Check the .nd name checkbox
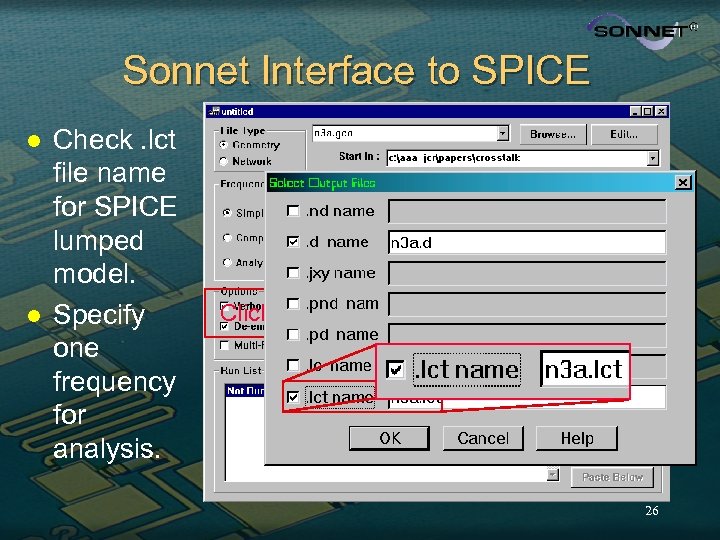Image resolution: width=720 pixels, height=540 pixels. point(292,211)
